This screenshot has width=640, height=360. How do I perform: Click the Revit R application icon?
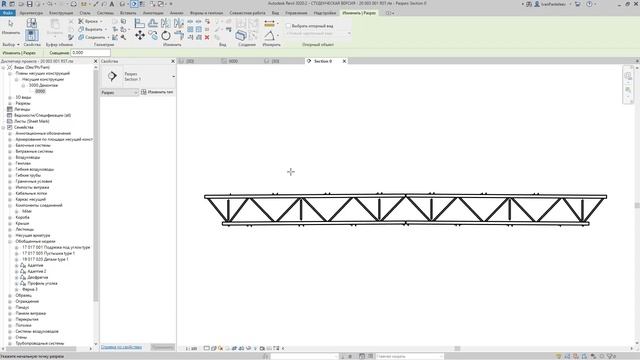point(4,4)
